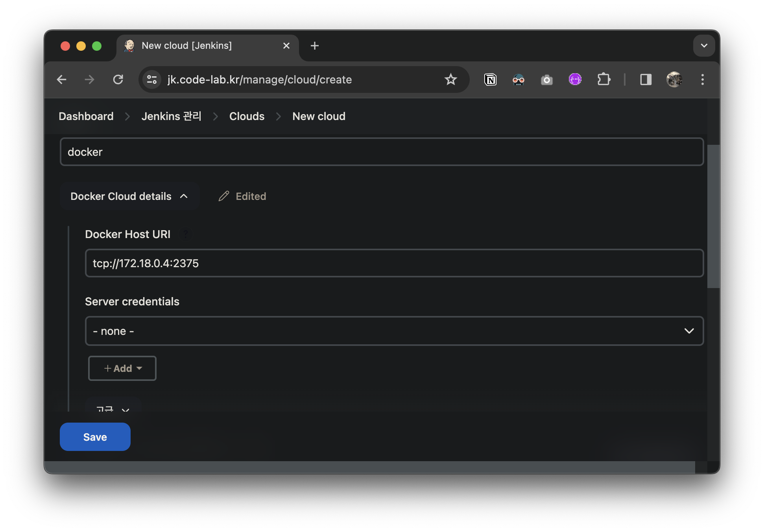Open the Chrome side panel icon
The height and width of the screenshot is (532, 764).
pos(646,79)
